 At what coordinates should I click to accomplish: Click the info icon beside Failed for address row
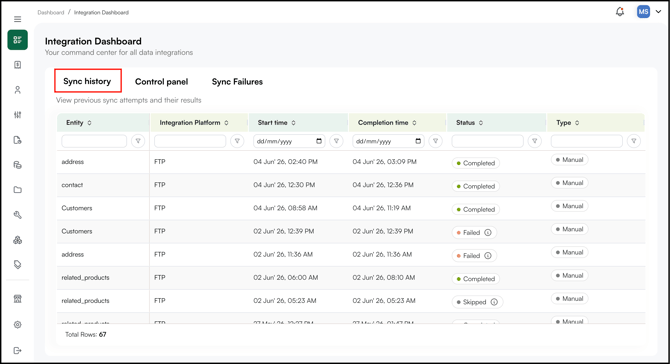click(x=488, y=255)
